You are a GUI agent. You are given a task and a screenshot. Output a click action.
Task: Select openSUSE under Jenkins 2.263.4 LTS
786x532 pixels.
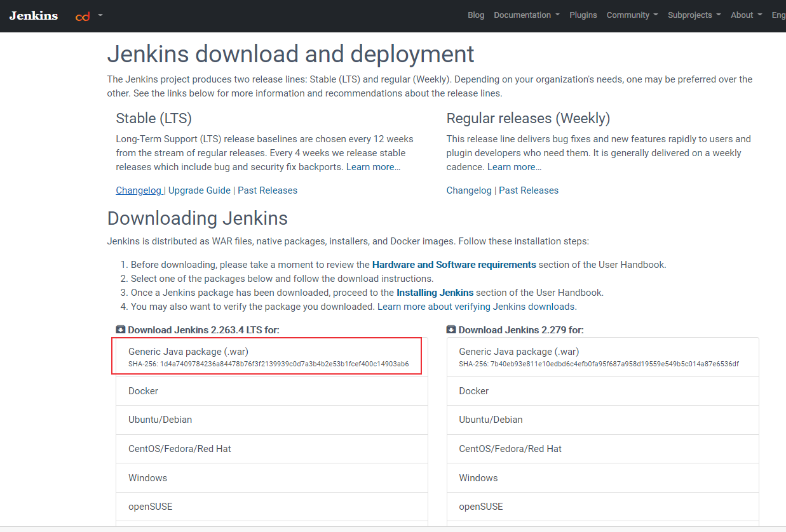coord(272,507)
